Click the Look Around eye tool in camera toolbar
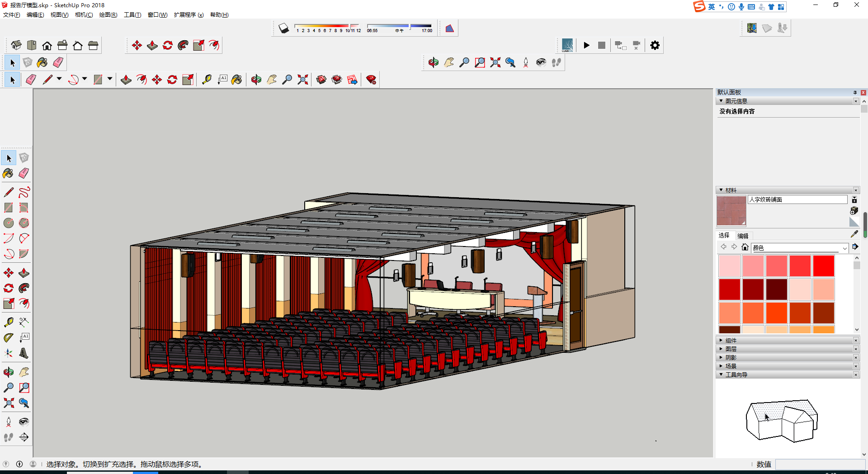The image size is (868, 474). coord(541,62)
